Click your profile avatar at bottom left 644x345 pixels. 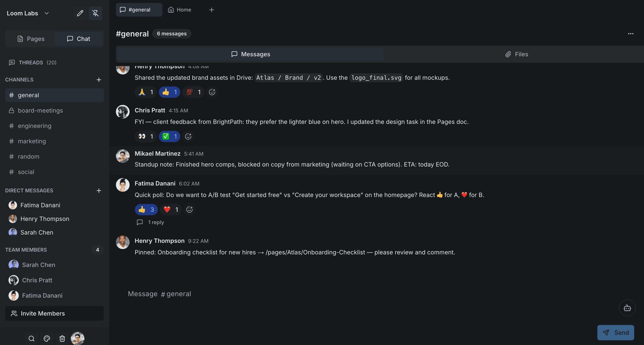point(78,338)
